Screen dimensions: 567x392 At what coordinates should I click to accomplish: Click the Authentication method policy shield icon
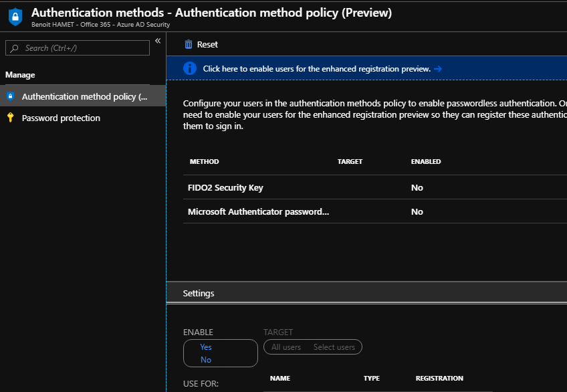[10, 96]
